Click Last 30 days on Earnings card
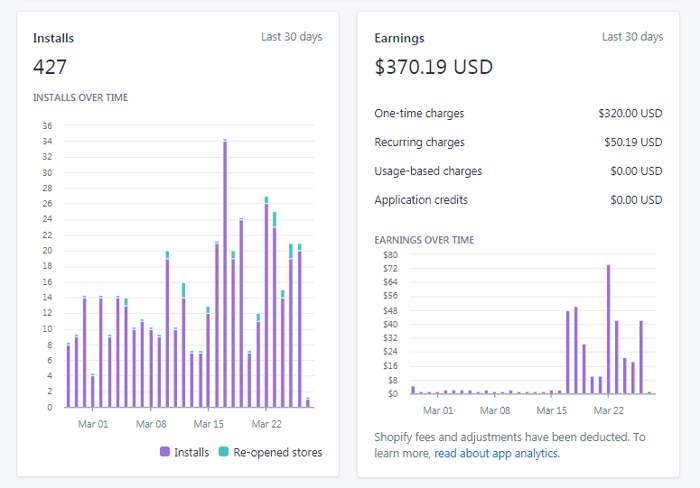The height and width of the screenshot is (488, 700). pyautogui.click(x=633, y=37)
